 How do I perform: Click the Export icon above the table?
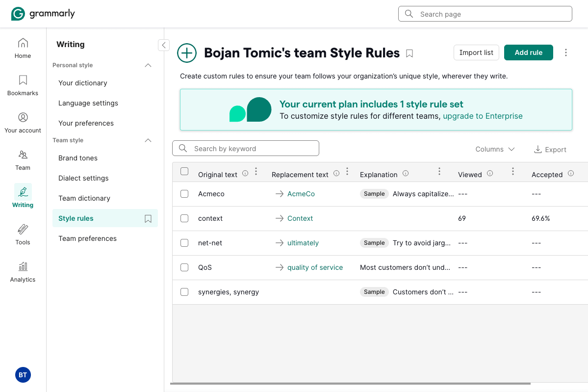click(550, 149)
